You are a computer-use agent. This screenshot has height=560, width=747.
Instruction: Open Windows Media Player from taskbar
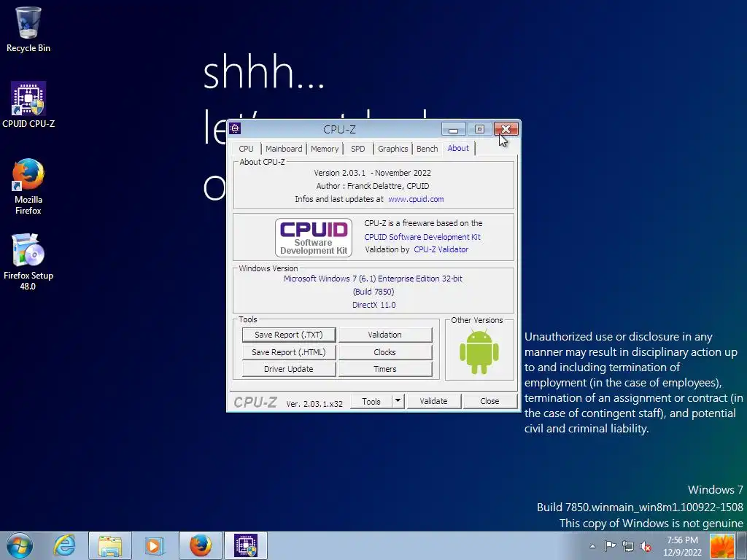coord(154,545)
